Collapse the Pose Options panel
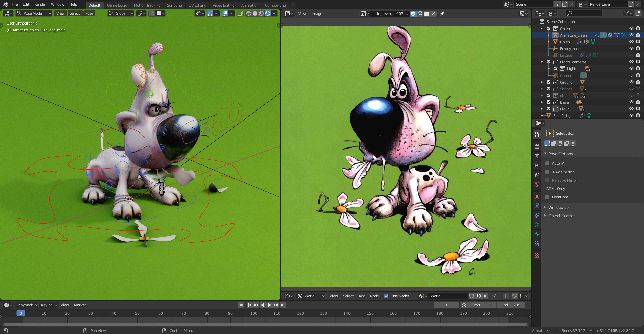The width and height of the screenshot is (644, 334). pyautogui.click(x=560, y=154)
